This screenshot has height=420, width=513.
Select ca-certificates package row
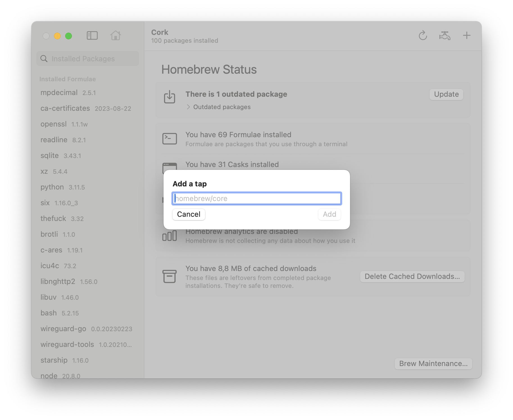[88, 108]
